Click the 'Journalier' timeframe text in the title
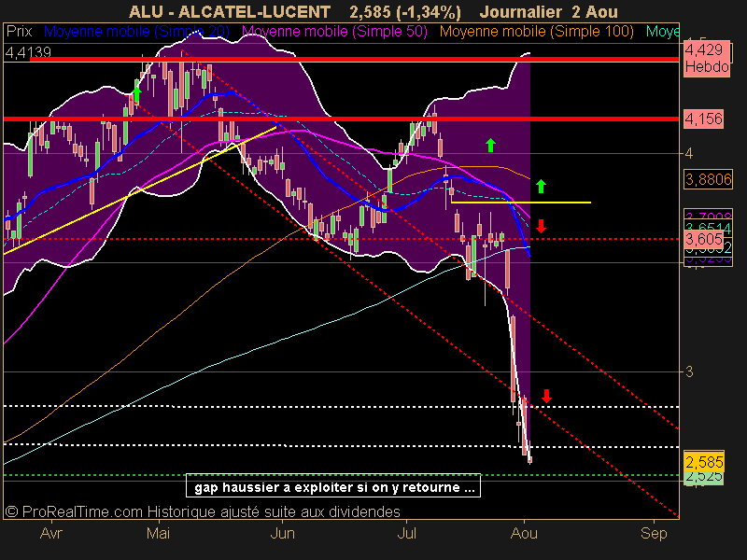The height and width of the screenshot is (560, 747). (x=520, y=11)
